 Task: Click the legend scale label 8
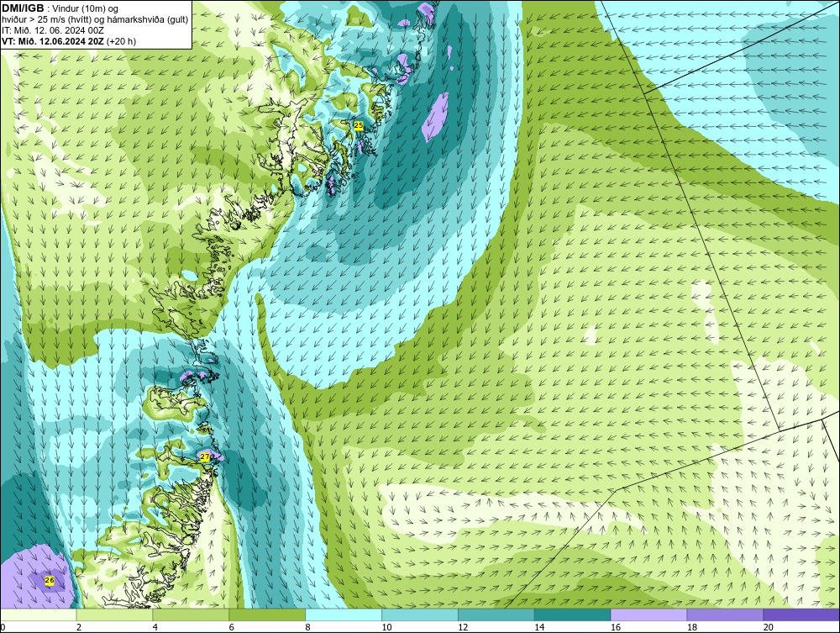click(x=308, y=627)
